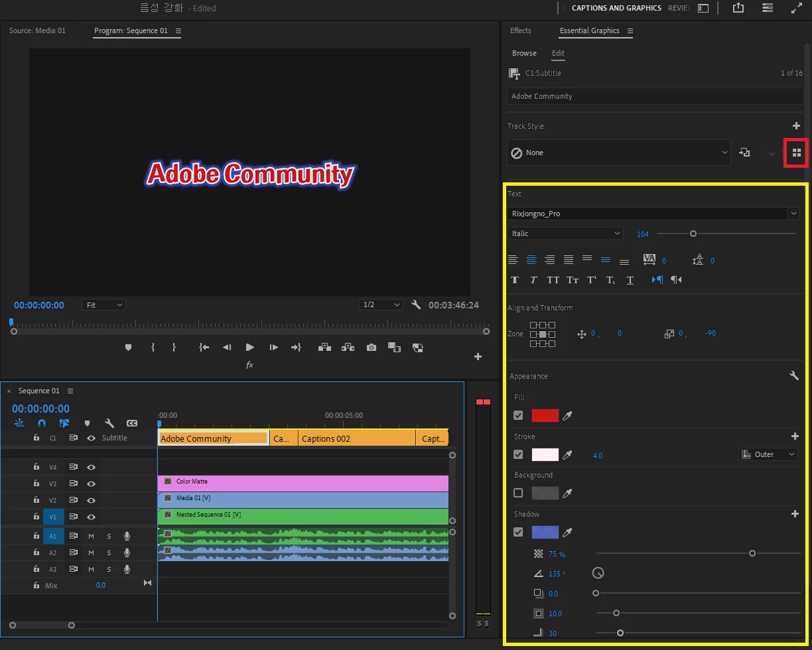Step forward one frame

coord(273,347)
